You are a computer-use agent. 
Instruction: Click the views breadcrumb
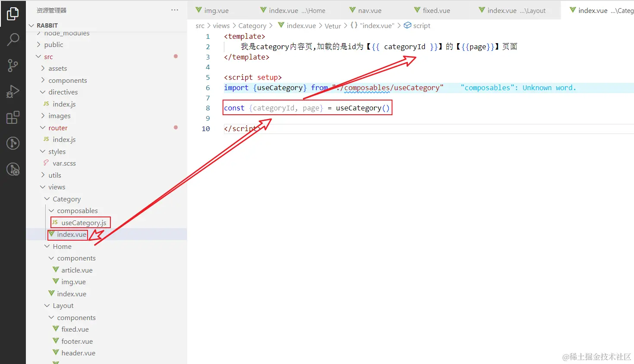[221, 26]
